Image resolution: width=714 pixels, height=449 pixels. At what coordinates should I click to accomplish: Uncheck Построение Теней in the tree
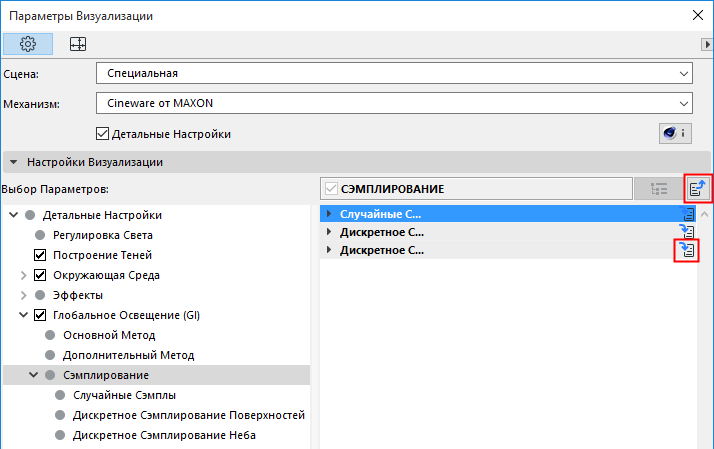pos(41,255)
